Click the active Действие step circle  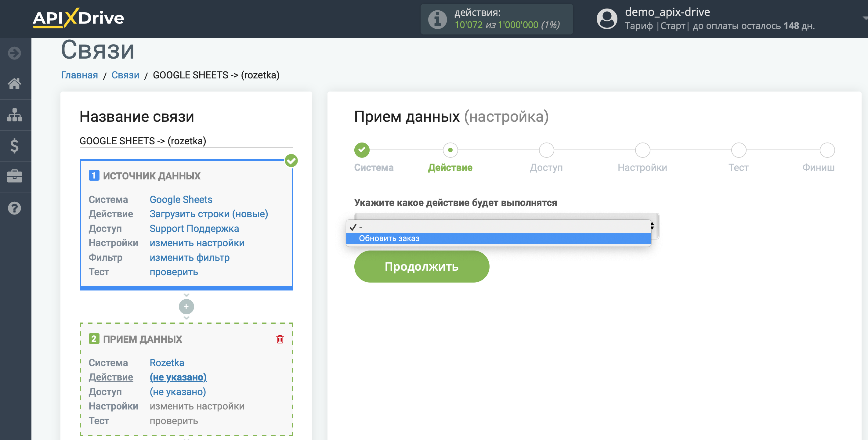click(x=450, y=150)
